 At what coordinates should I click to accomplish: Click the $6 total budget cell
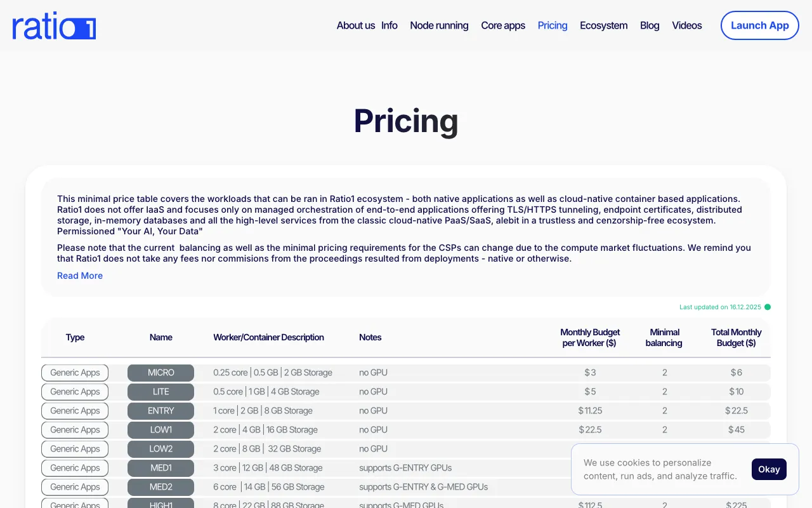(737, 373)
